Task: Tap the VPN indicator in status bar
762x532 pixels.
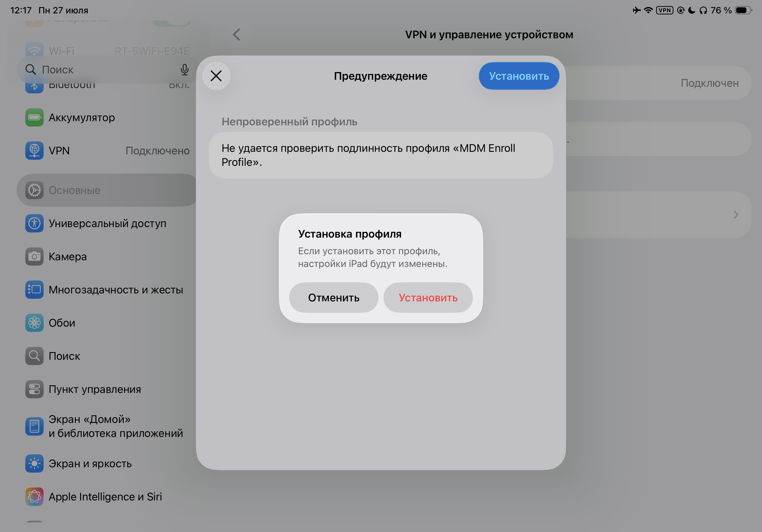Action: coord(664,10)
